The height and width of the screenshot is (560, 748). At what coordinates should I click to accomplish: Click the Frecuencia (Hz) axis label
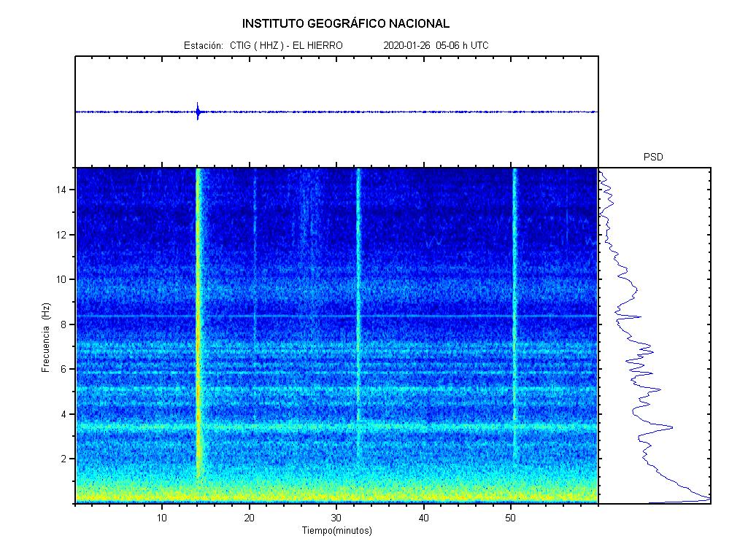(46, 338)
